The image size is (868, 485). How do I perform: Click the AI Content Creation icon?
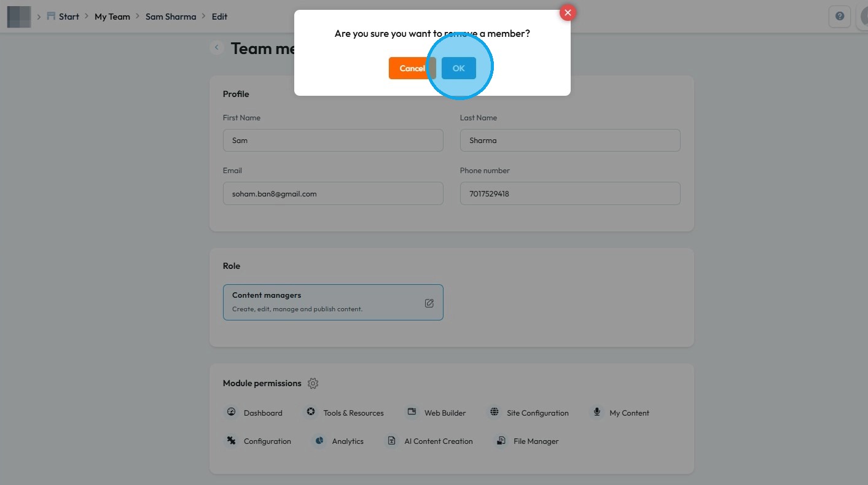pos(391,441)
